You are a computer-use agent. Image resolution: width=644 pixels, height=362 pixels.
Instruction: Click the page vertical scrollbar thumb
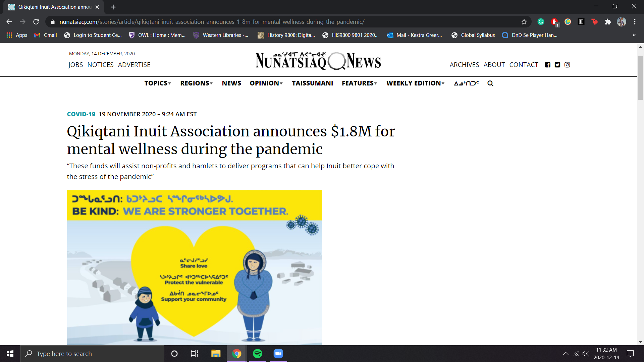[640, 77]
